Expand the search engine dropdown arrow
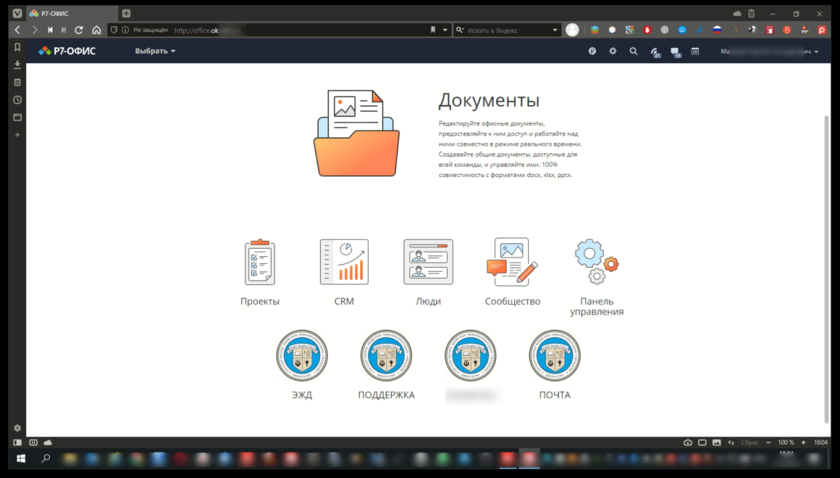840x478 pixels. pyautogui.click(x=555, y=30)
